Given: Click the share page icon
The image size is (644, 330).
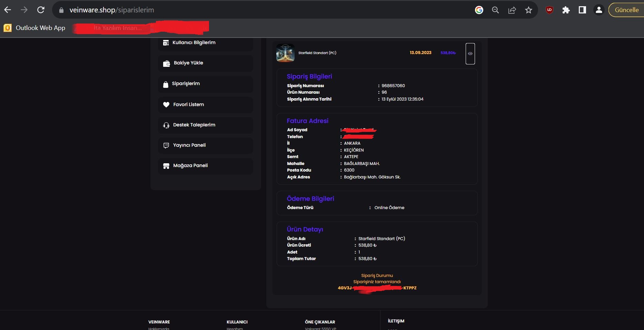Looking at the screenshot, I should (512, 10).
